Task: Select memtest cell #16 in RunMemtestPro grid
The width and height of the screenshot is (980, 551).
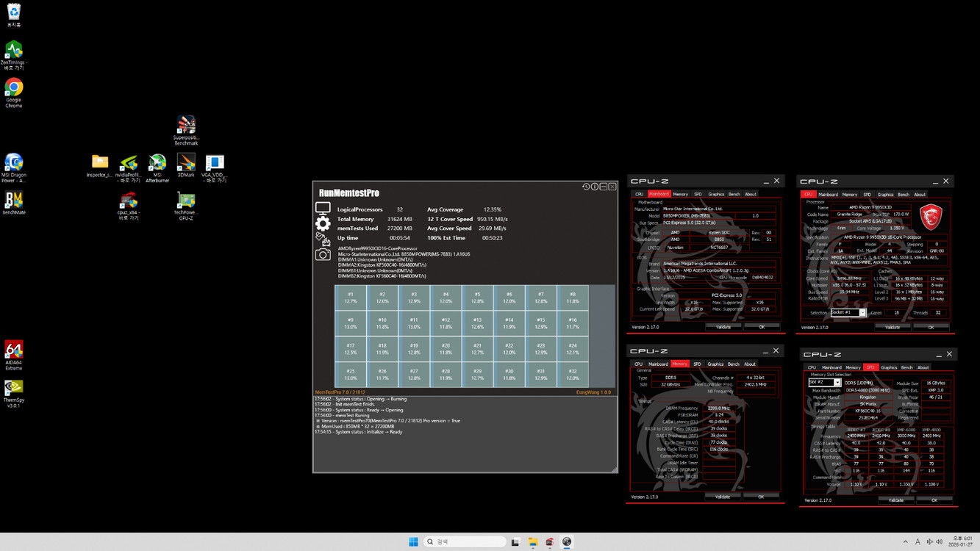Action: point(573,323)
